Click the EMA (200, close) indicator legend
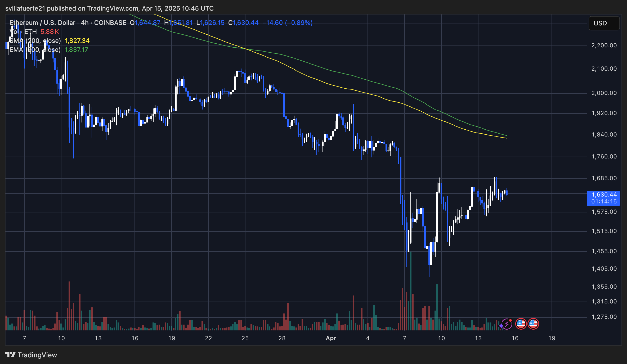 (x=35, y=50)
